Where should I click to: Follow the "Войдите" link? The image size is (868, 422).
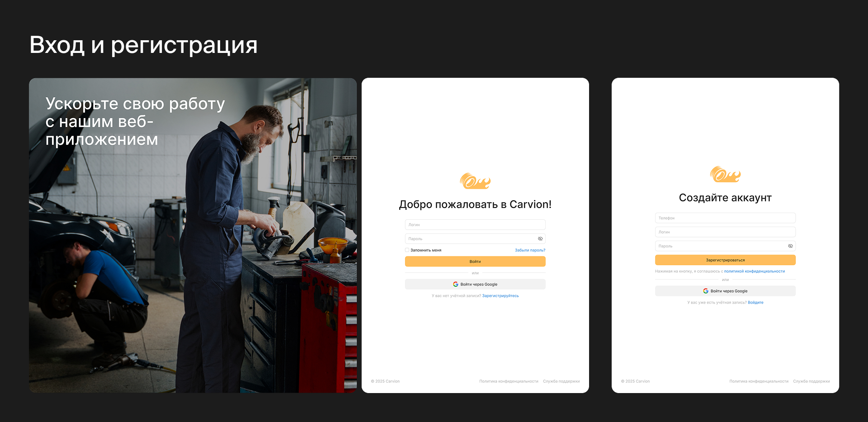click(755, 303)
